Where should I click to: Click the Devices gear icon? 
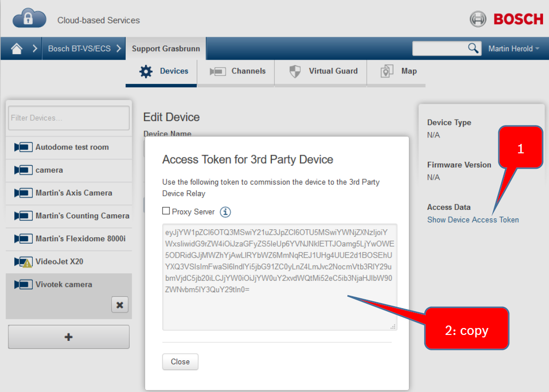(x=146, y=71)
